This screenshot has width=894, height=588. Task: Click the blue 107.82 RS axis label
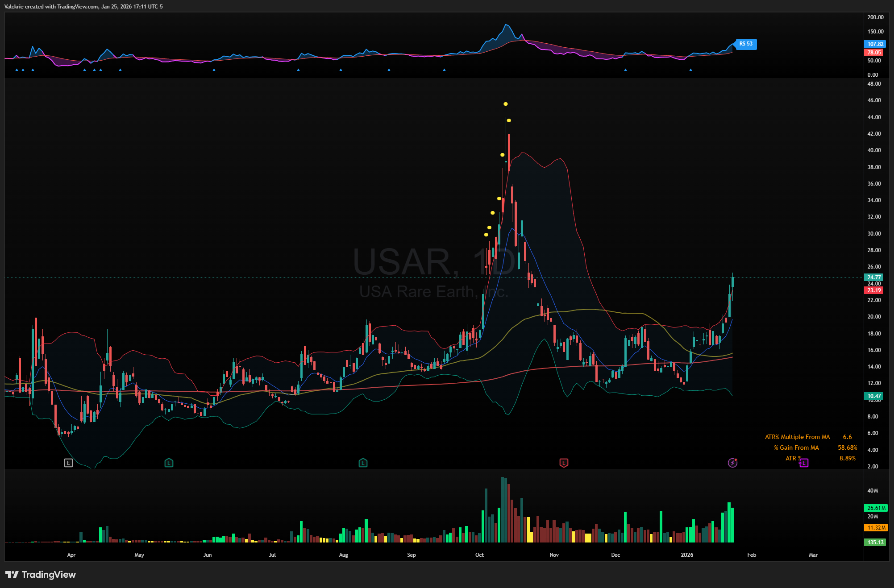click(x=875, y=44)
